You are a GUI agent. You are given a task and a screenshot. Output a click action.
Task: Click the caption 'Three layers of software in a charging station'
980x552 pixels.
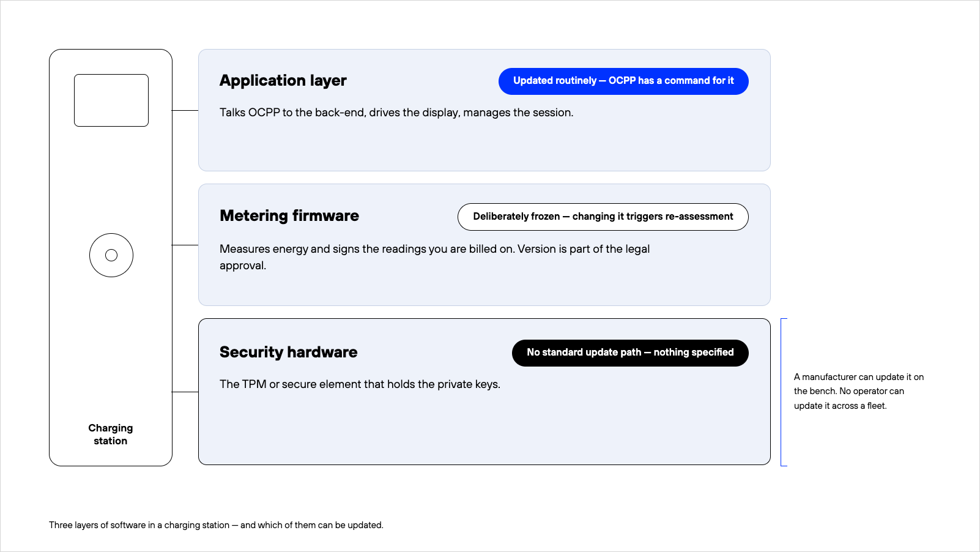pyautogui.click(x=216, y=525)
